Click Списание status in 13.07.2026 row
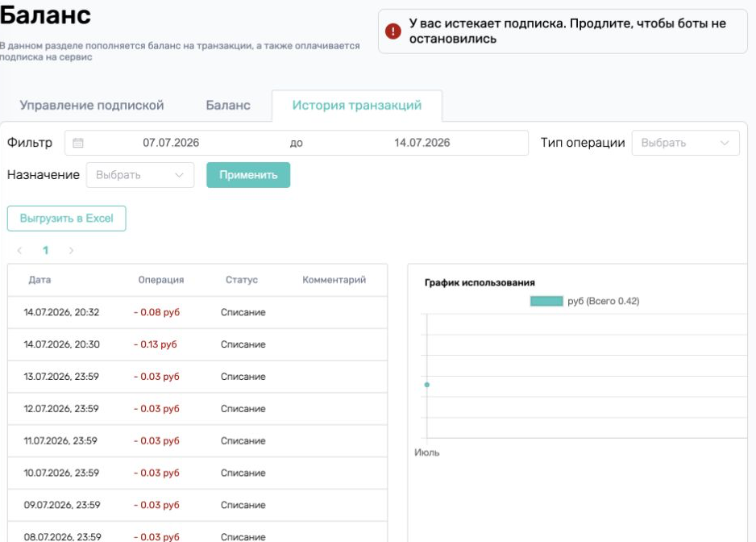 click(x=243, y=377)
